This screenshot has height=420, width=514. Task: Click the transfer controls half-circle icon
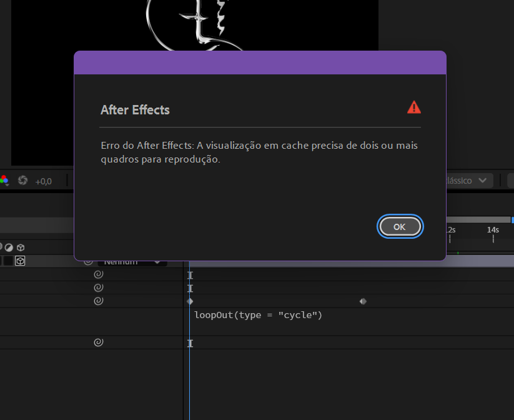[x=9, y=247]
